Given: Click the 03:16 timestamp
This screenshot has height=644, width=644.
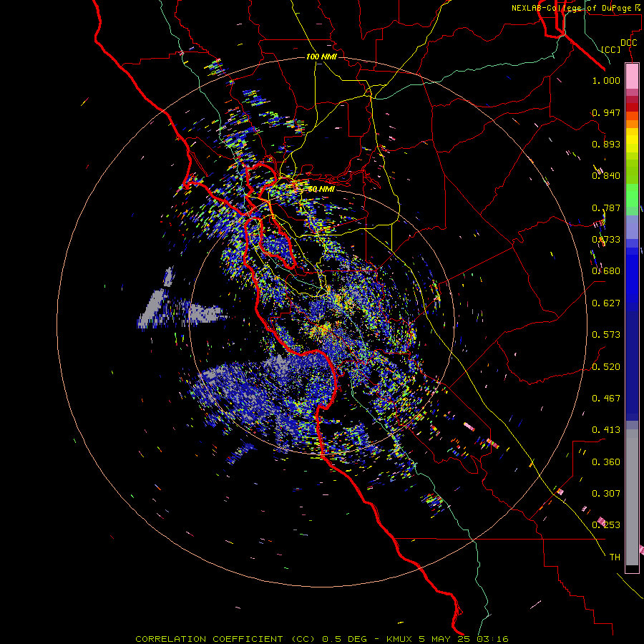Looking at the screenshot, I should tap(492, 639).
